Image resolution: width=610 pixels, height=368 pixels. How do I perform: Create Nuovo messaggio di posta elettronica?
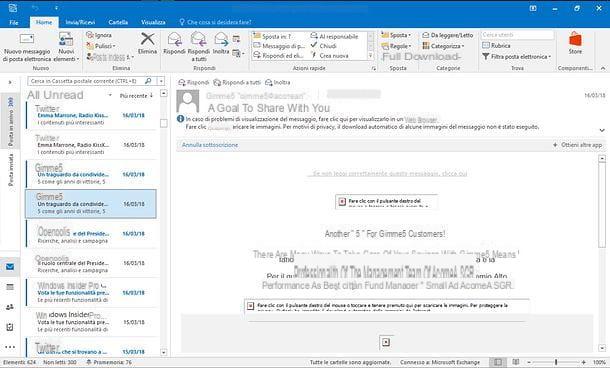coord(27,48)
